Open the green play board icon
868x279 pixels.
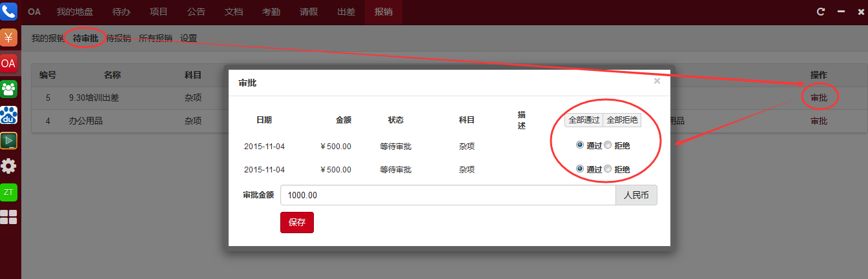click(8, 141)
